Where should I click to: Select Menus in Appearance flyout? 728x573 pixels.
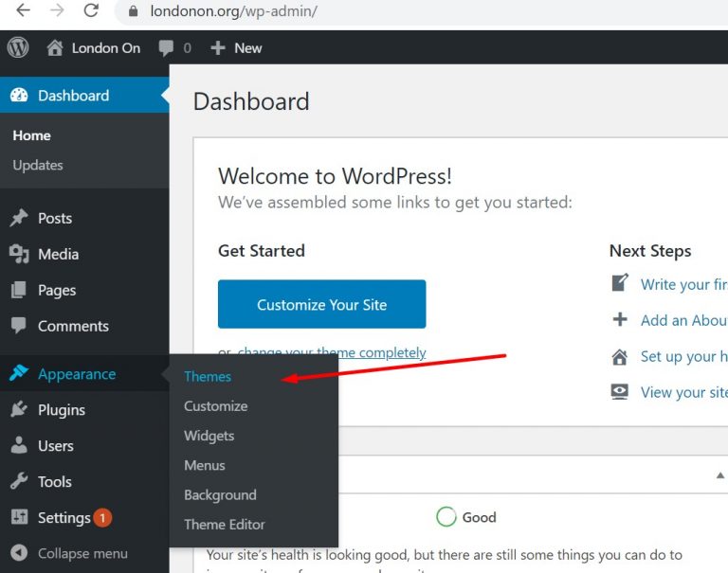(205, 465)
